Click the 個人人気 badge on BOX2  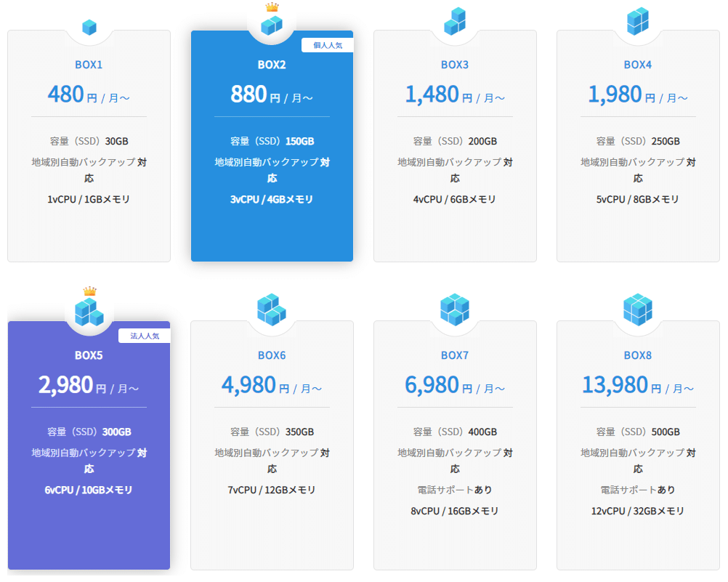click(327, 45)
